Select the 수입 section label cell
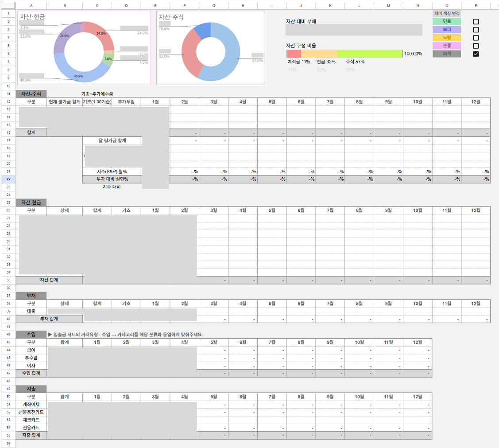The image size is (499, 448). click(x=31, y=334)
